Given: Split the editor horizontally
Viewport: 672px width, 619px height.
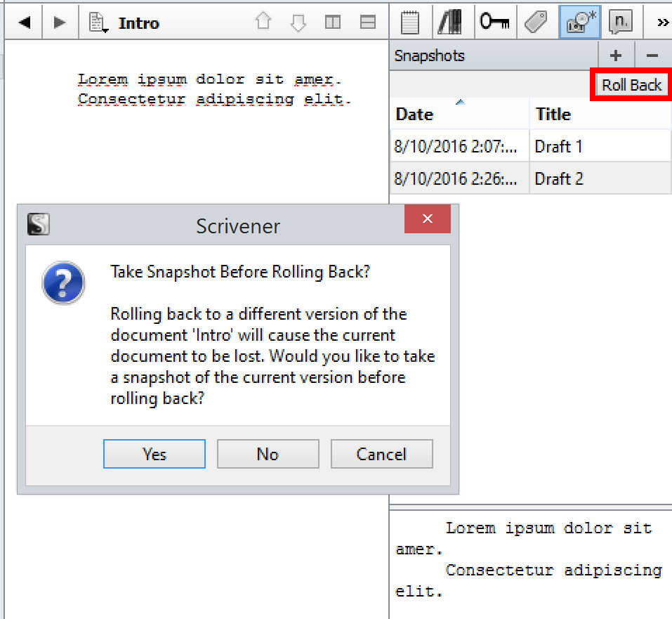Looking at the screenshot, I should point(367,22).
